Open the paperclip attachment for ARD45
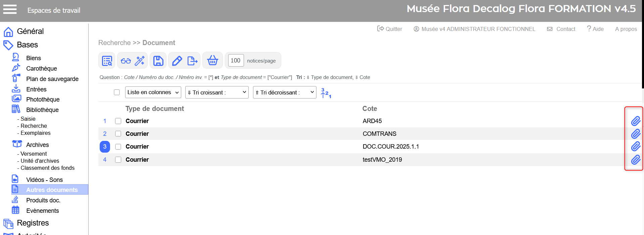The width and height of the screenshot is (644, 235). coord(636,121)
